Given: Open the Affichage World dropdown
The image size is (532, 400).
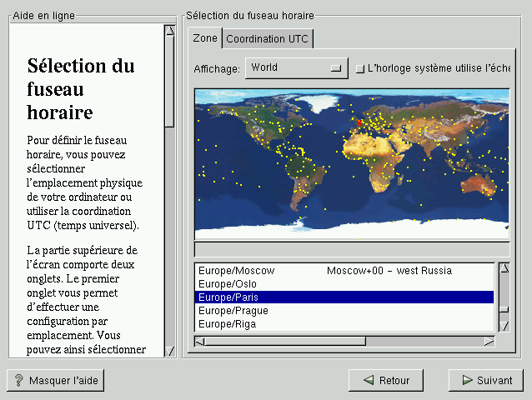Looking at the screenshot, I should point(297,68).
